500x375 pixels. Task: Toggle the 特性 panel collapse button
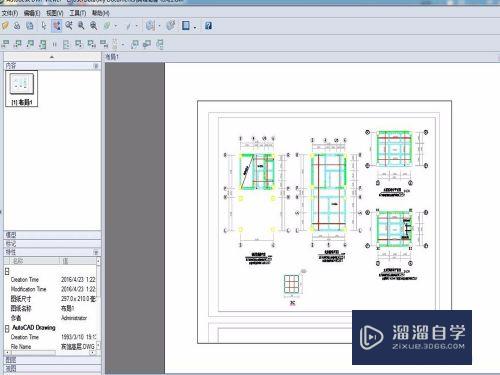click(96, 252)
